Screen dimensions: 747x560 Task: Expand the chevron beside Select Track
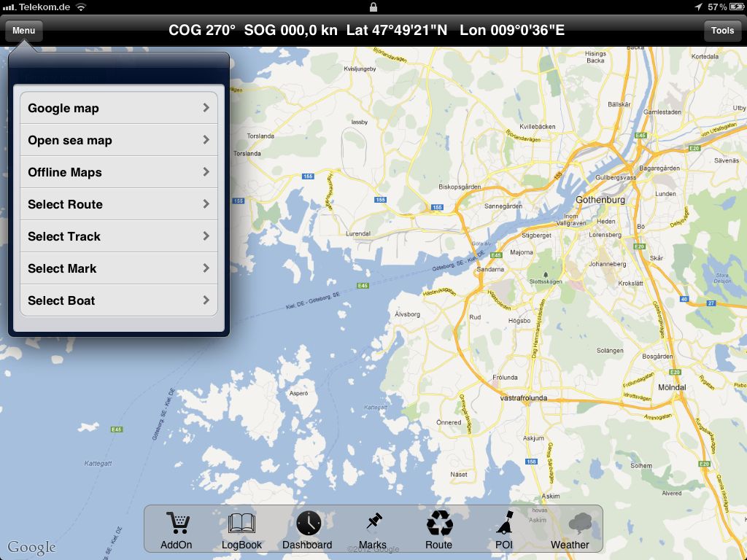206,236
